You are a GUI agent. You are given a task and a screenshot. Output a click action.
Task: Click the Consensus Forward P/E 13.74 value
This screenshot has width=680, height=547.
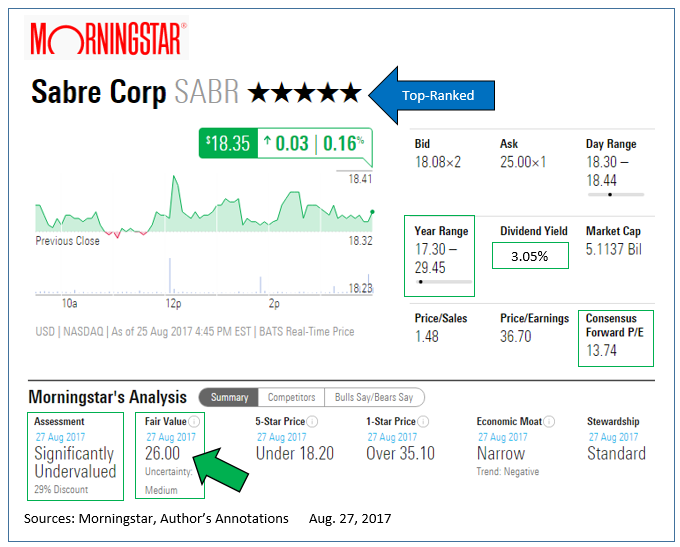[x=602, y=350]
